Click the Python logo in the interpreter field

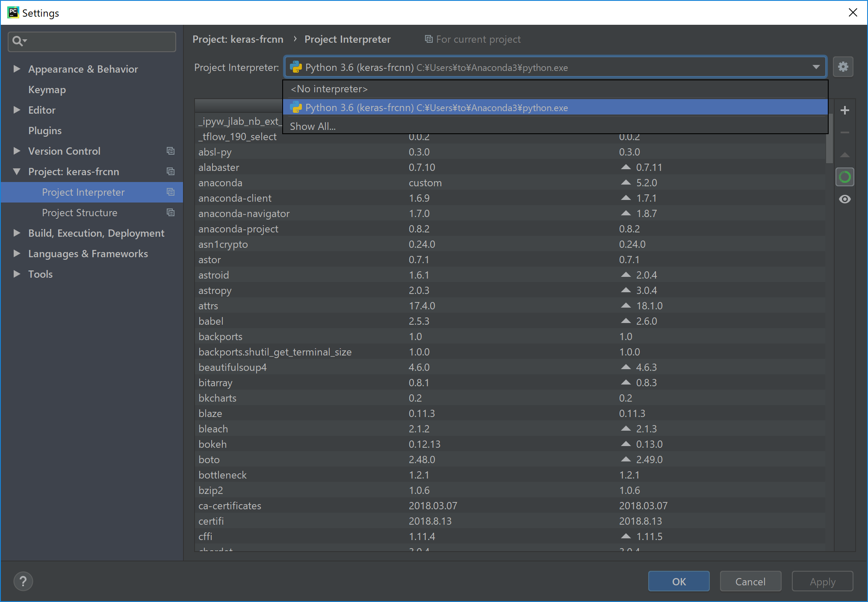pos(296,67)
